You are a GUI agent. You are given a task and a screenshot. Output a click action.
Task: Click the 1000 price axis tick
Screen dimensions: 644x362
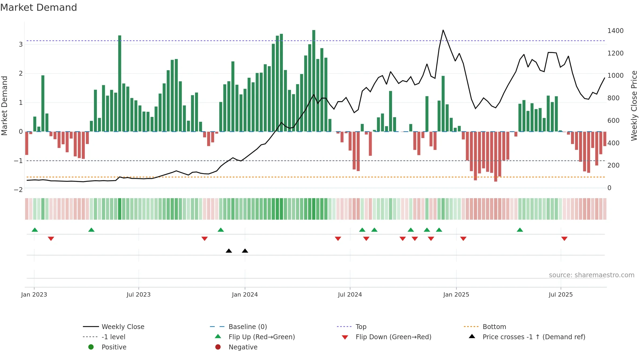pyautogui.click(x=615, y=76)
